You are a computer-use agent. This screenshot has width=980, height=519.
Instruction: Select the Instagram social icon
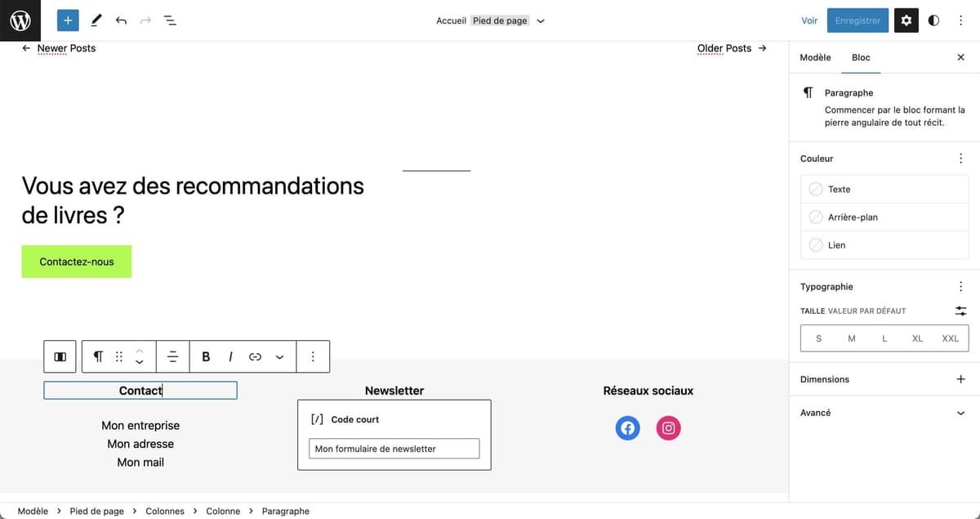(x=668, y=427)
